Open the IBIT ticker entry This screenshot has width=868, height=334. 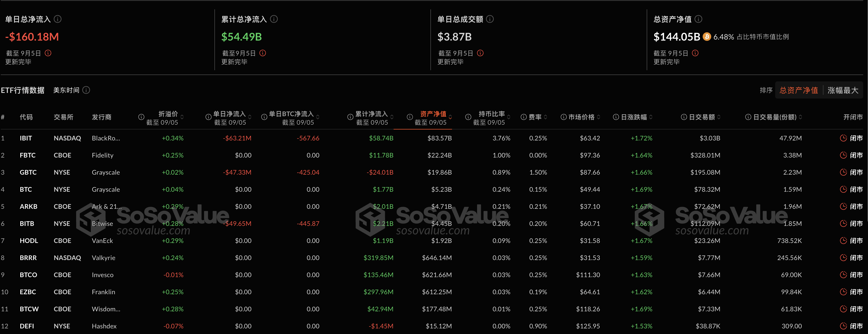click(26, 138)
